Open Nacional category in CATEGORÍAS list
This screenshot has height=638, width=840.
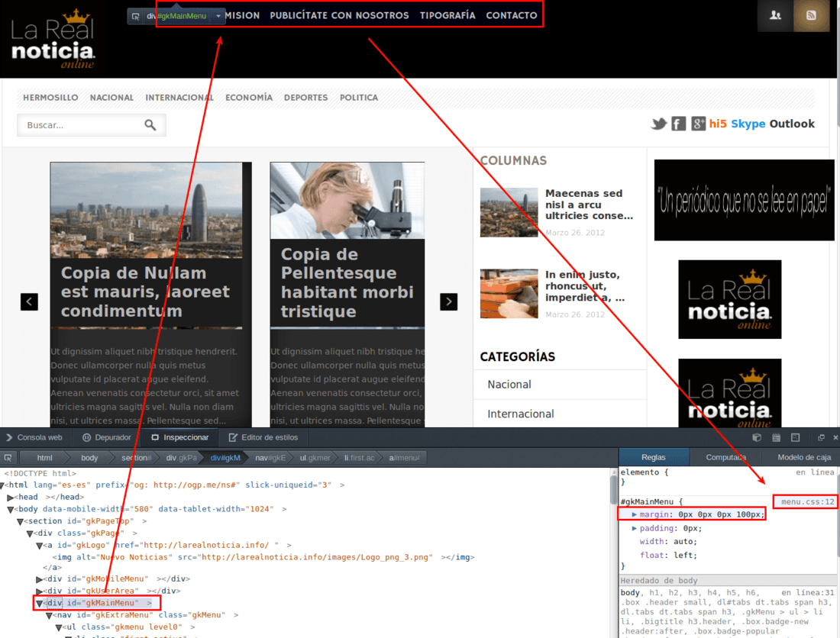point(509,385)
